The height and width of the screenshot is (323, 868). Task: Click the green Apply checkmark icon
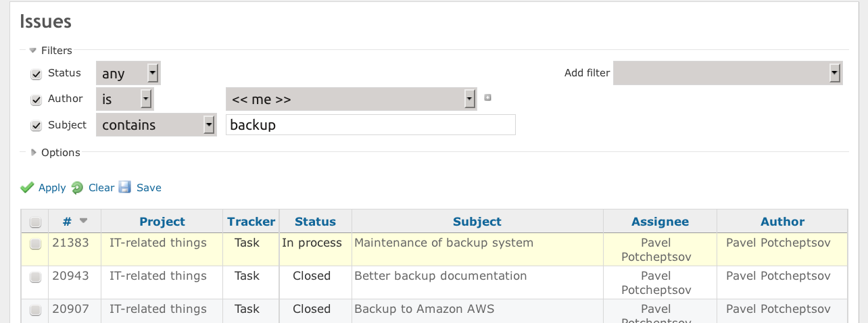coord(27,187)
